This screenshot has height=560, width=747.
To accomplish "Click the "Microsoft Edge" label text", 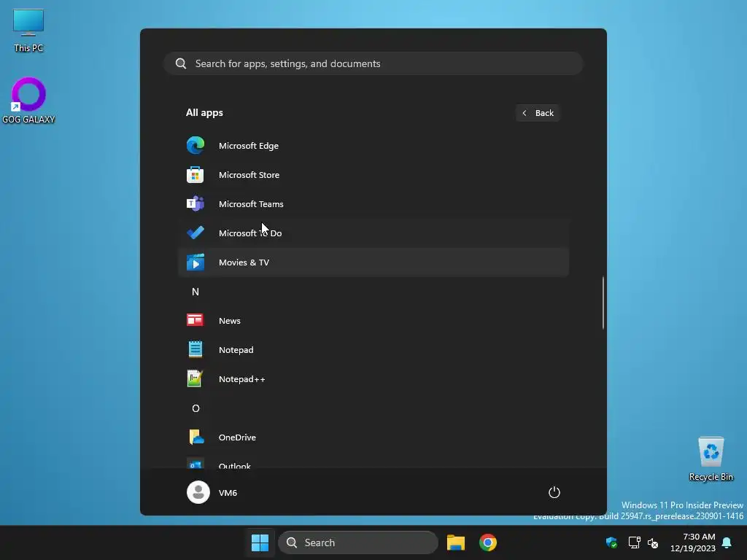I will point(249,146).
